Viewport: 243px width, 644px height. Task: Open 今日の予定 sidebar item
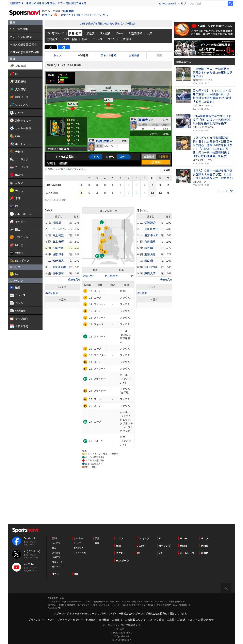pyautogui.click(x=25, y=326)
